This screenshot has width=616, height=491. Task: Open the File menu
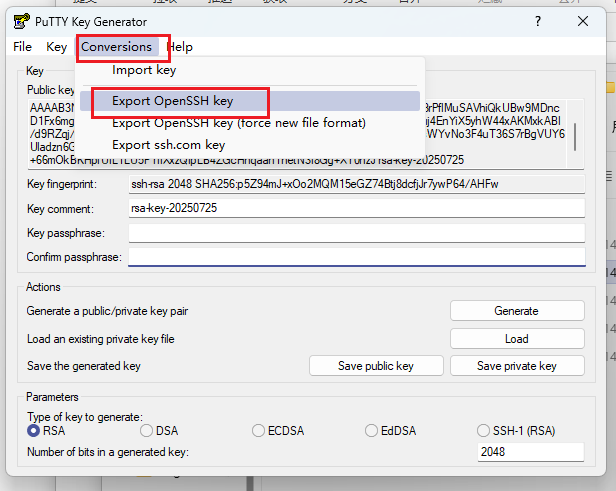(x=23, y=47)
